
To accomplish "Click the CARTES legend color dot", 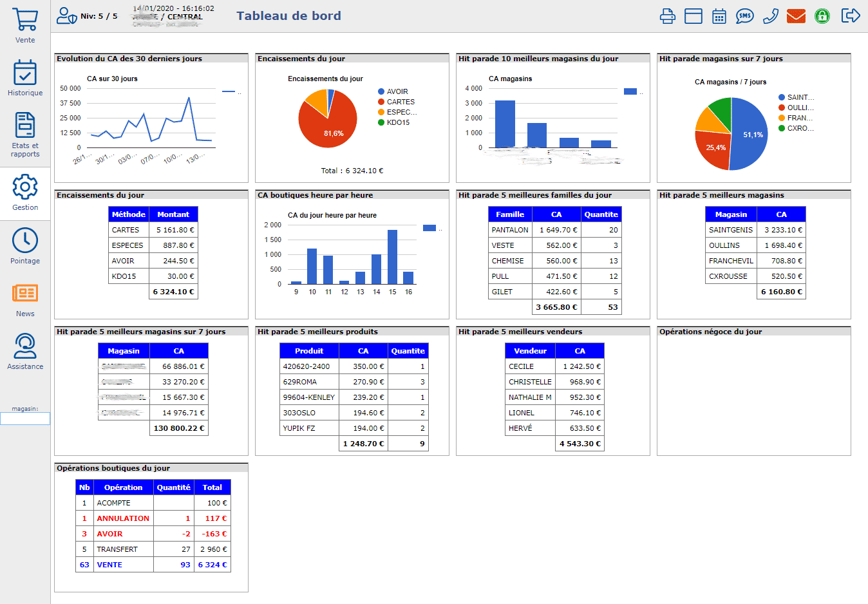I will [381, 102].
